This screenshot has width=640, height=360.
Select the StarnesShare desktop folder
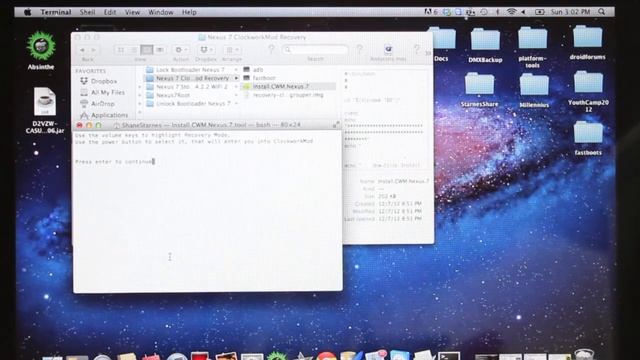pyautogui.click(x=480, y=90)
